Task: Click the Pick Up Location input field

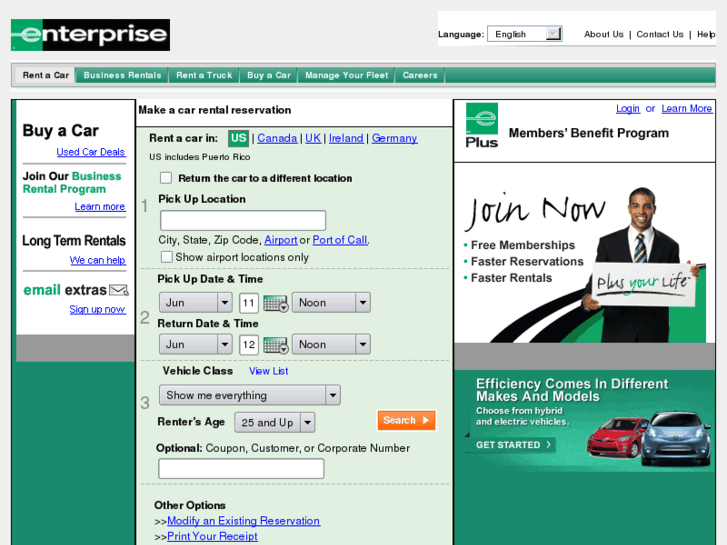Action: pos(243,220)
